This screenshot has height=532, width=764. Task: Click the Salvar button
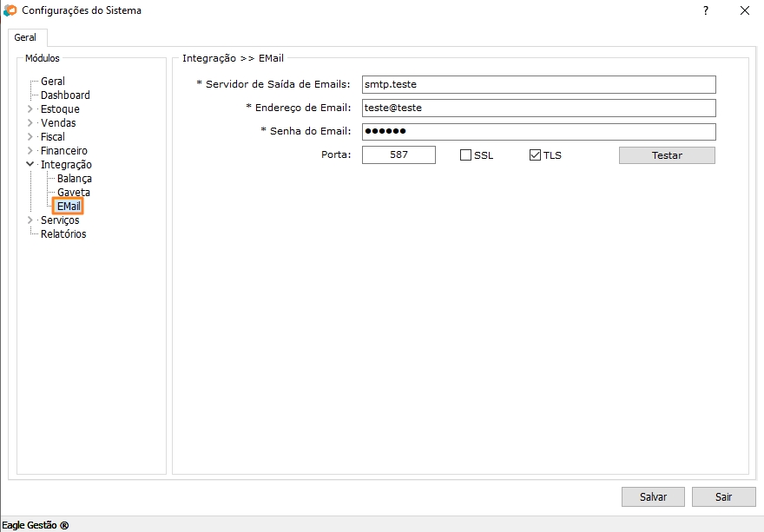click(653, 497)
